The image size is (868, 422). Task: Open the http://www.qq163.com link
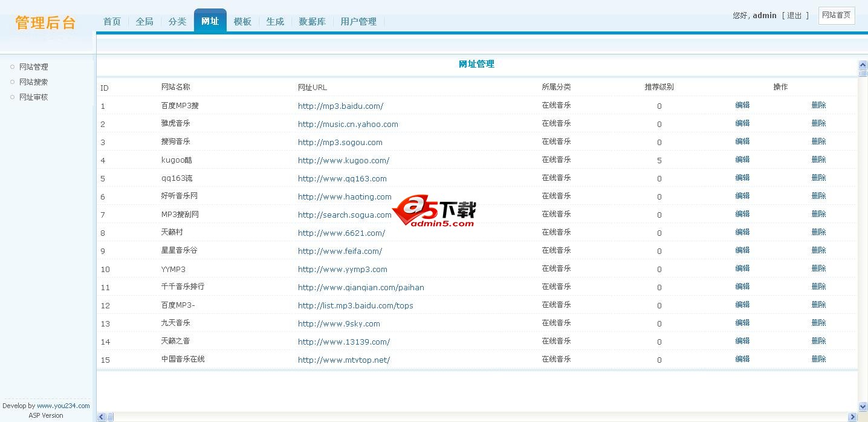pos(342,178)
